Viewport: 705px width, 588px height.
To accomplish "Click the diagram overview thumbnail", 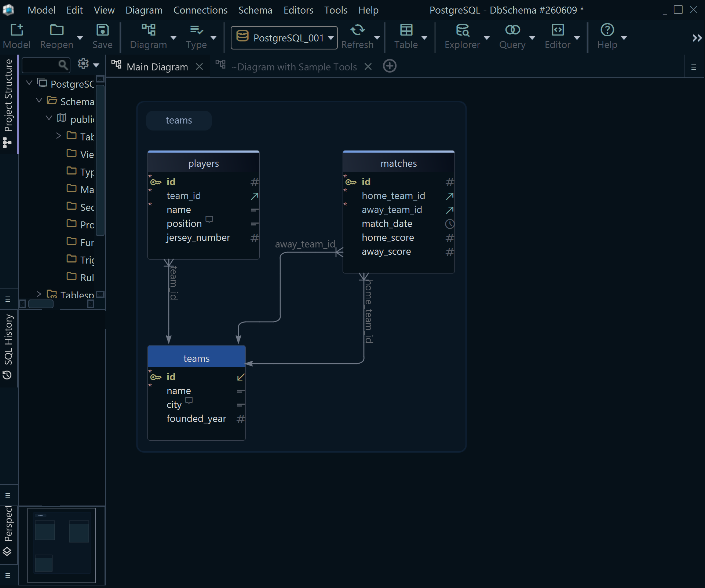I will point(62,545).
